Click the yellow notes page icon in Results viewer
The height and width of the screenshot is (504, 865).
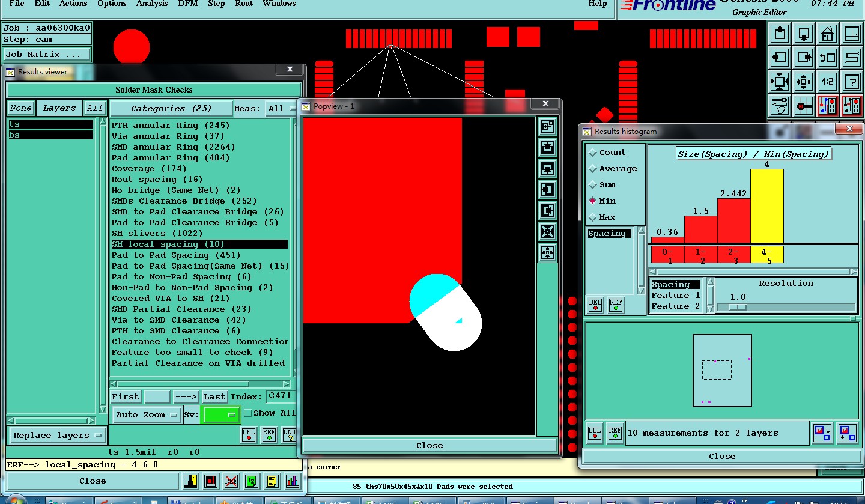click(x=272, y=481)
